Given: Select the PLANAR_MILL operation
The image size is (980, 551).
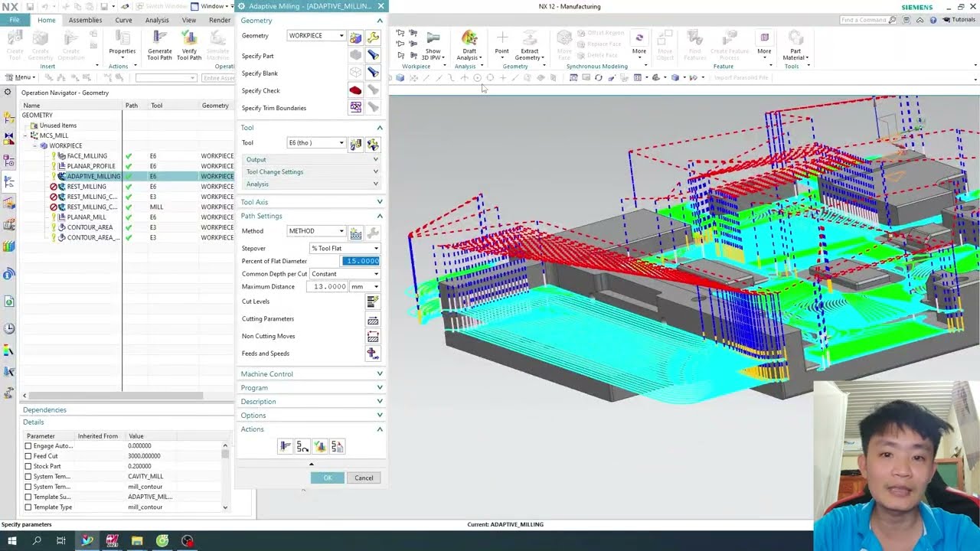Looking at the screenshot, I should [x=87, y=217].
